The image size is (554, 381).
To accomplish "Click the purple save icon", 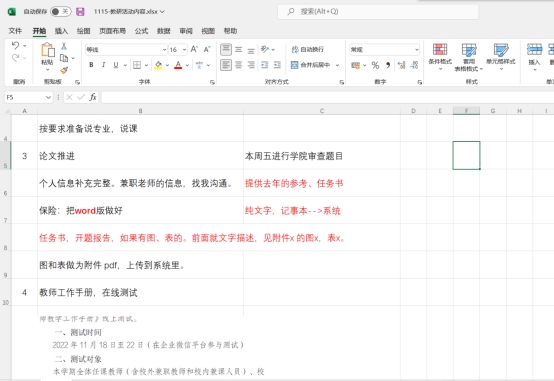I will [81, 12].
